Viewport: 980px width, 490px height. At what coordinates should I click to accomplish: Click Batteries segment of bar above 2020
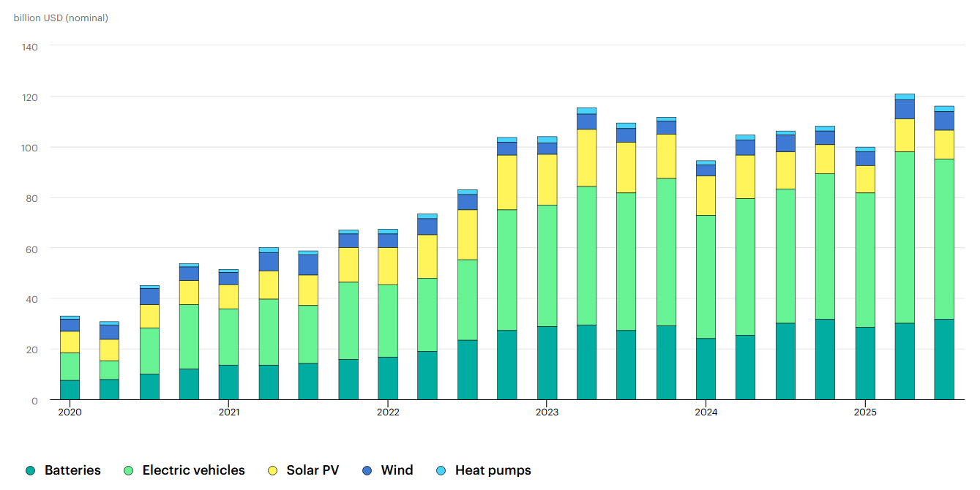pyautogui.click(x=70, y=390)
